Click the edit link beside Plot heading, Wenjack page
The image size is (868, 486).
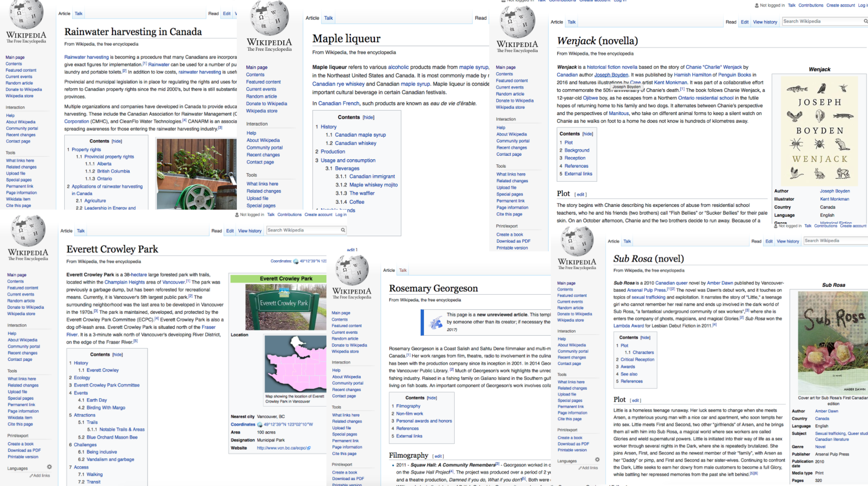[580, 195]
